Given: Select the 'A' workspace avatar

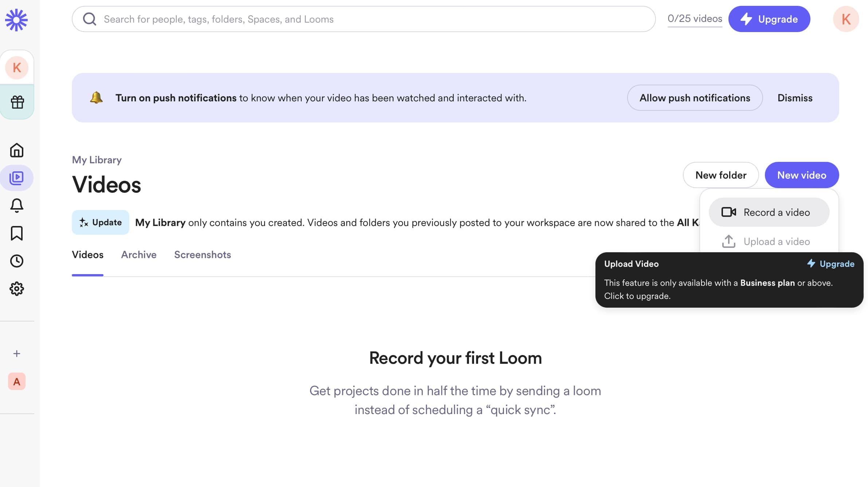Looking at the screenshot, I should tap(17, 382).
